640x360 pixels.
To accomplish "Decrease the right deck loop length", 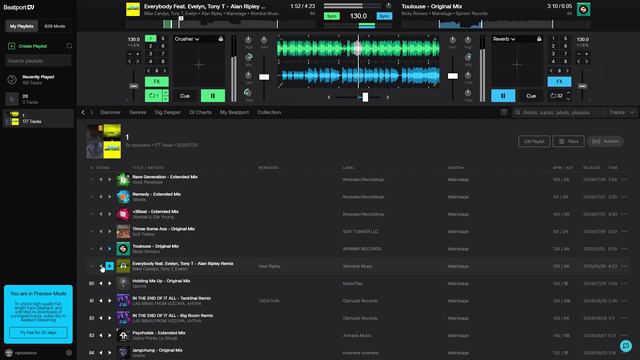I will tap(568, 99).
